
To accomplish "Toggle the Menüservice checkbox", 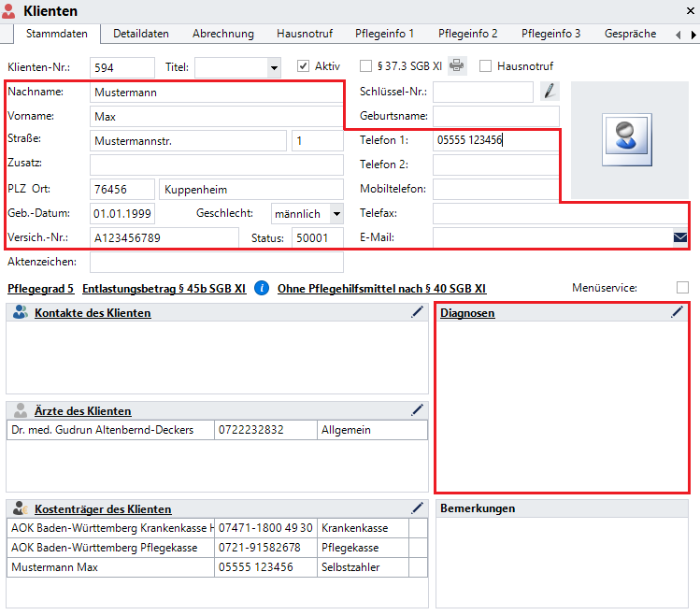I will pyautogui.click(x=682, y=288).
